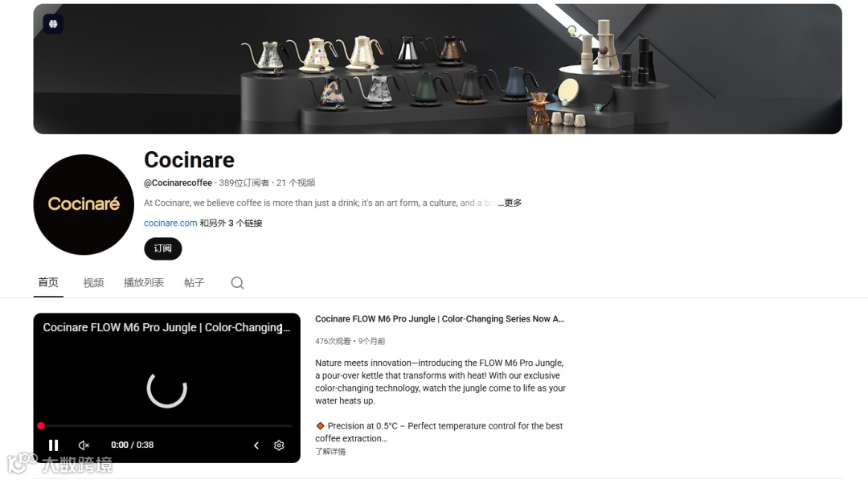Expand video description via 了解详情
This screenshot has width=868, height=480.
pyautogui.click(x=330, y=451)
